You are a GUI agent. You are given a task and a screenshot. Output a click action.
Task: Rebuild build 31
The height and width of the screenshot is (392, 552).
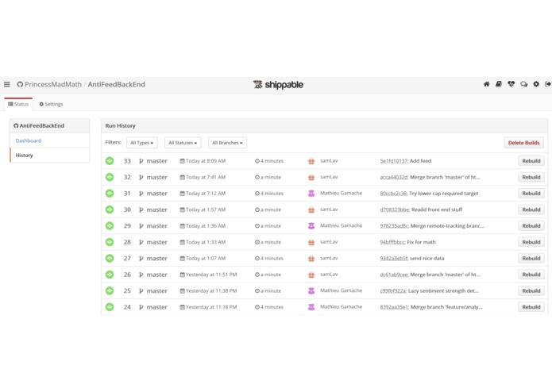[531, 194]
